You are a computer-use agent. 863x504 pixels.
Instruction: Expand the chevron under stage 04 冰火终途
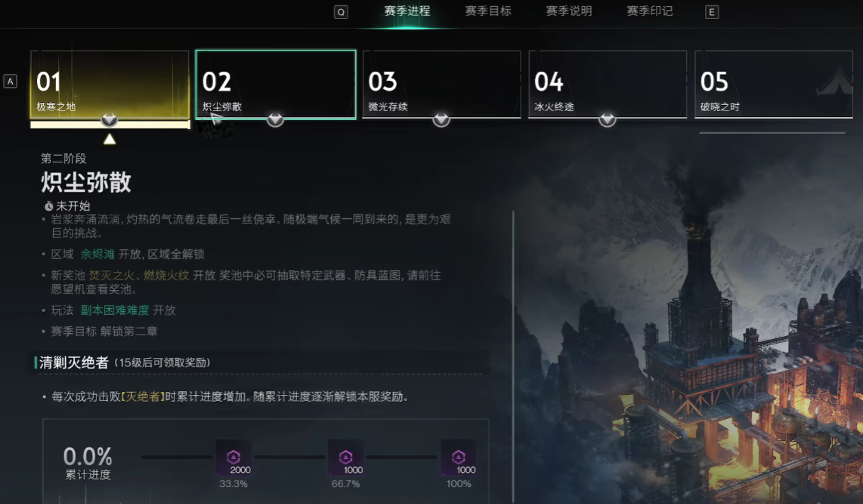[x=607, y=120]
